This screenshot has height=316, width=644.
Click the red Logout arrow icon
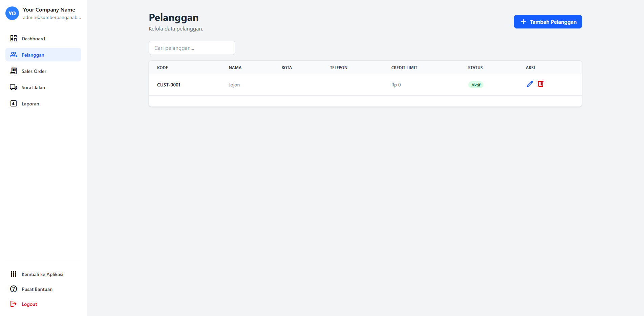coord(14,304)
